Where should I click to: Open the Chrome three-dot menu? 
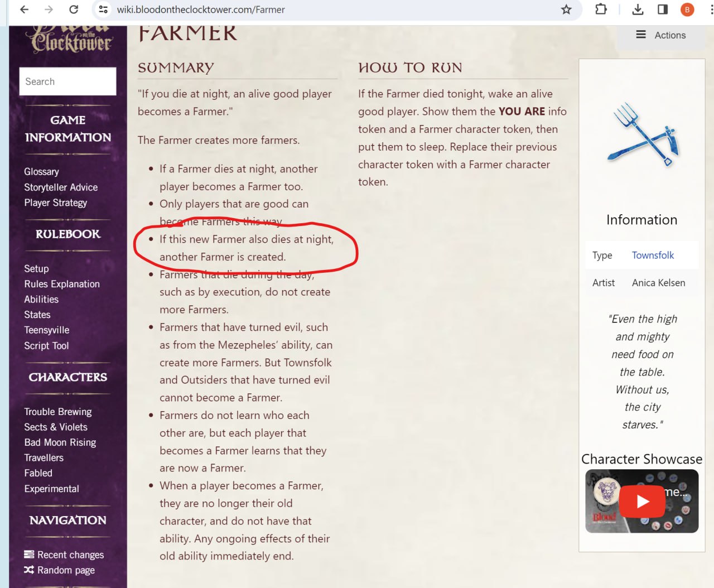coord(711,9)
